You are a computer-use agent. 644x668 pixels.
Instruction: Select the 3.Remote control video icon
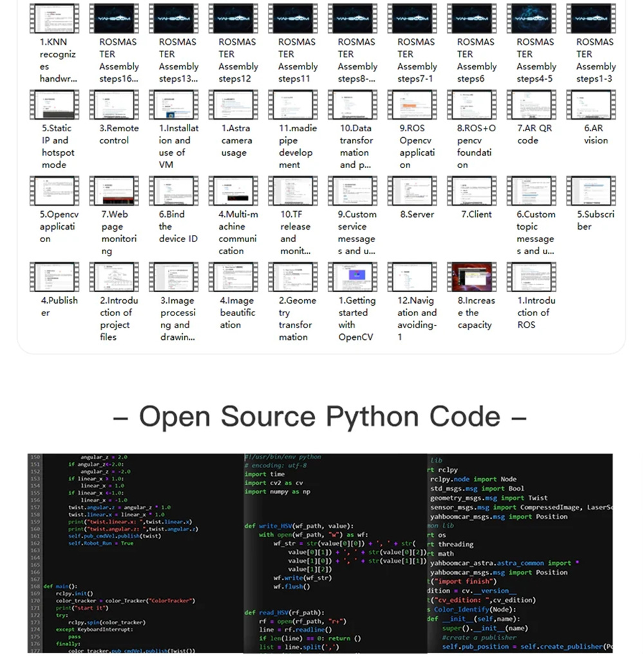click(114, 105)
